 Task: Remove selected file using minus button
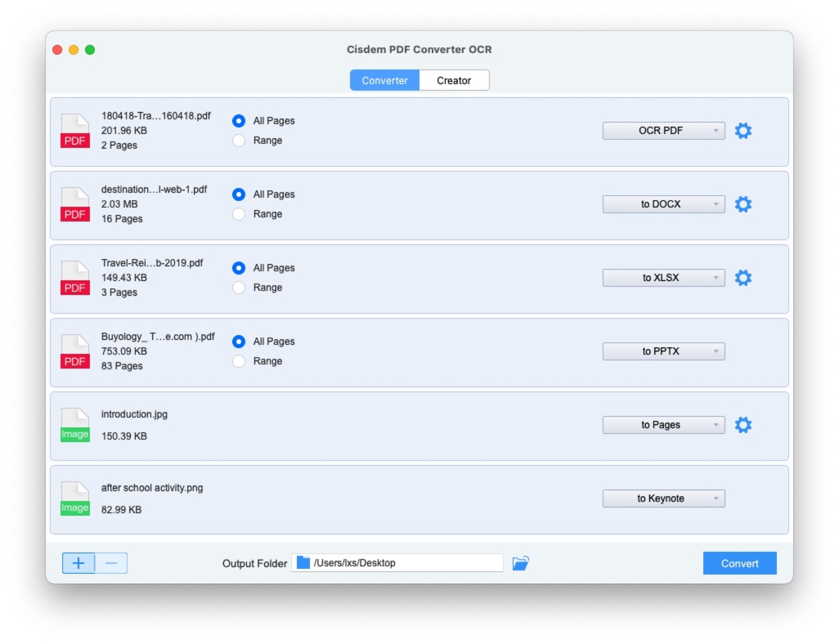pos(111,563)
